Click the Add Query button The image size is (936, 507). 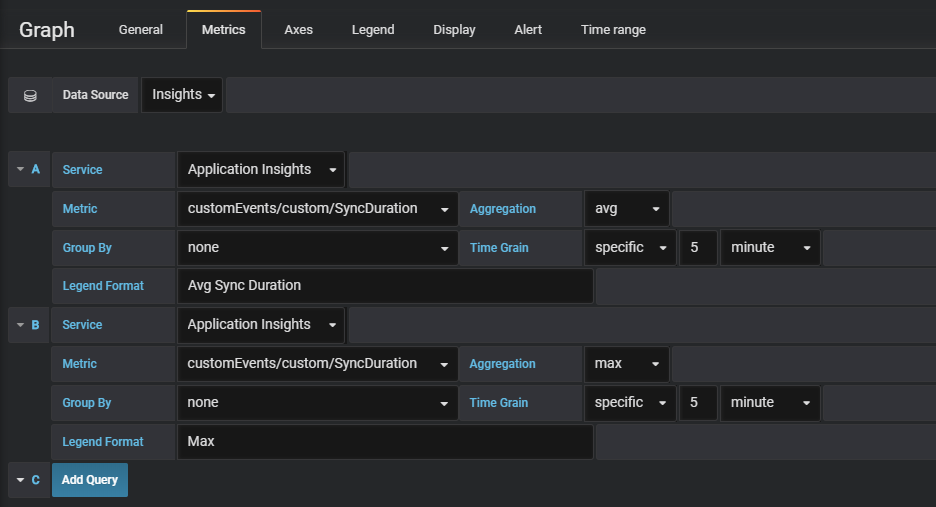click(90, 480)
